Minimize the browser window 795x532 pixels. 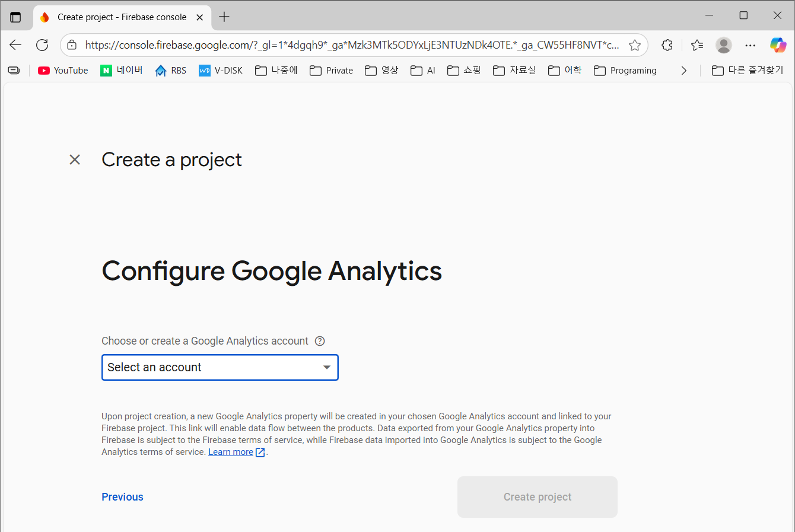pyautogui.click(x=709, y=15)
